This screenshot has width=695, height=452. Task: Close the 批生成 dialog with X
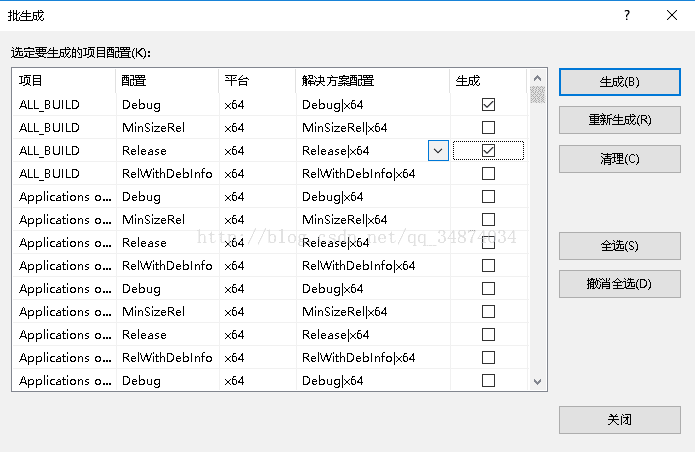pyautogui.click(x=672, y=16)
